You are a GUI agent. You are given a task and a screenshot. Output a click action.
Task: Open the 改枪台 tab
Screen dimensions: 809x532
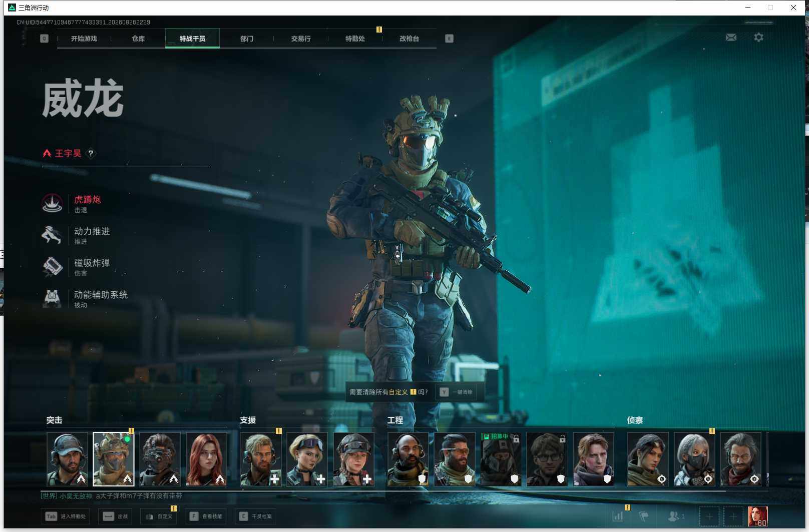click(x=409, y=39)
